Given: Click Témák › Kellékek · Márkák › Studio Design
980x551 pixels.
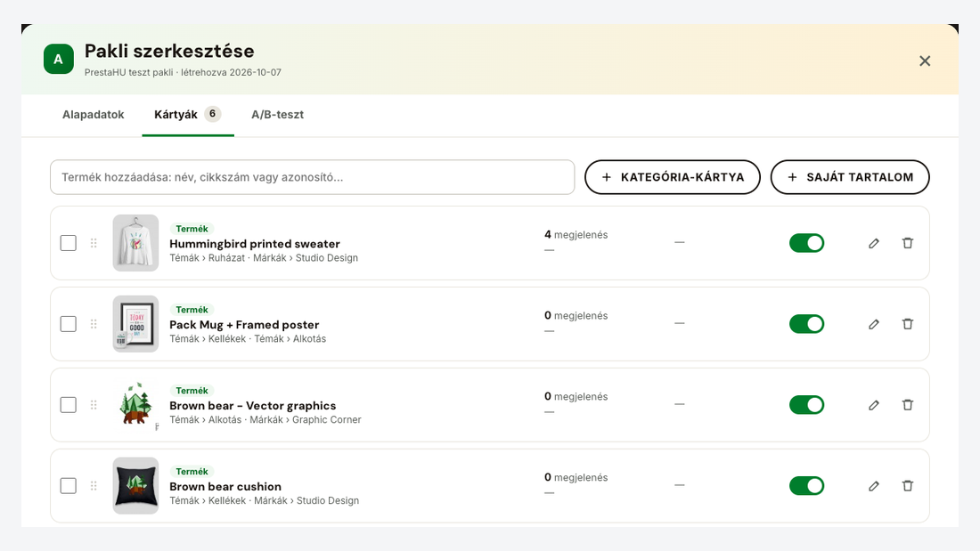Looking at the screenshot, I should [x=265, y=500].
